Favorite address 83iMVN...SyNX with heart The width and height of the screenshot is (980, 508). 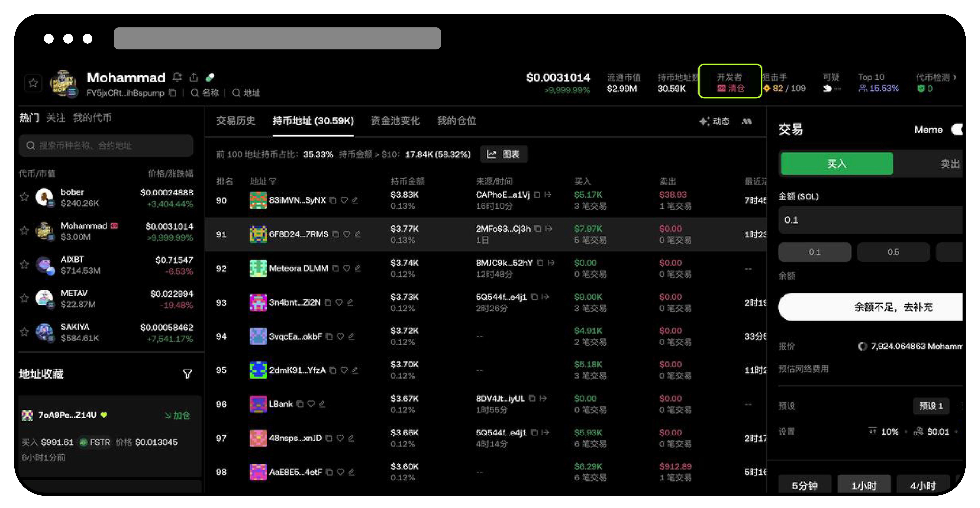344,200
